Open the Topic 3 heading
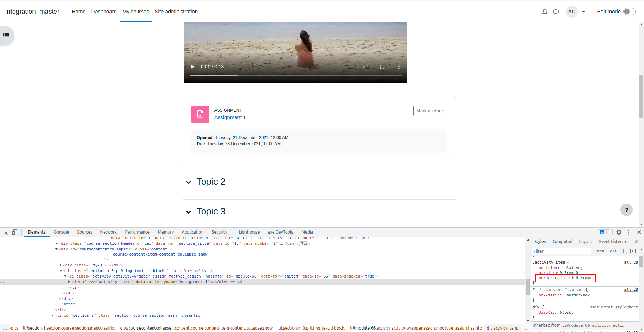The width and height of the screenshot is (644, 332). coord(211,211)
